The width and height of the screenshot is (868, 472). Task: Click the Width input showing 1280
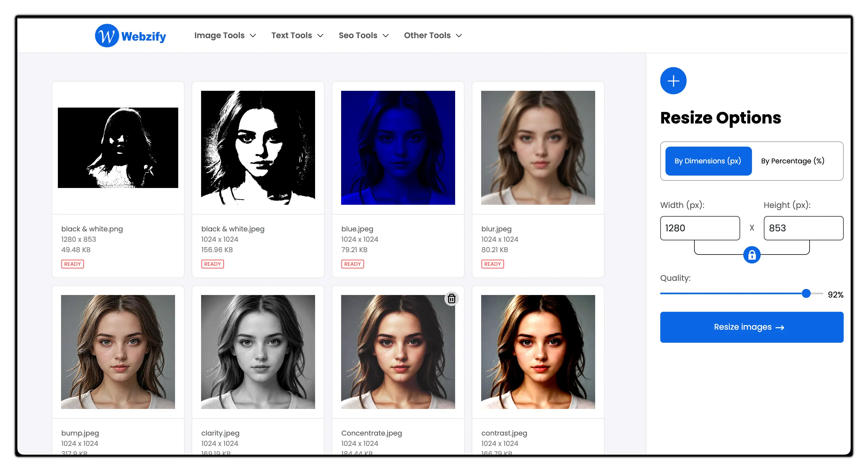[x=700, y=228]
